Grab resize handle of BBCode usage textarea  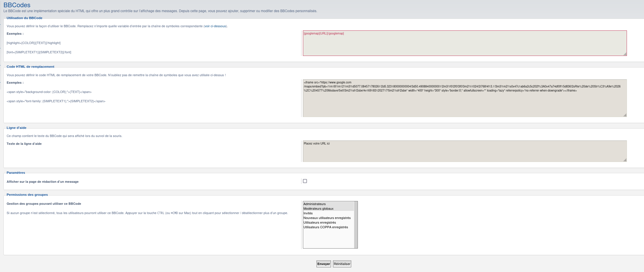(x=625, y=54)
